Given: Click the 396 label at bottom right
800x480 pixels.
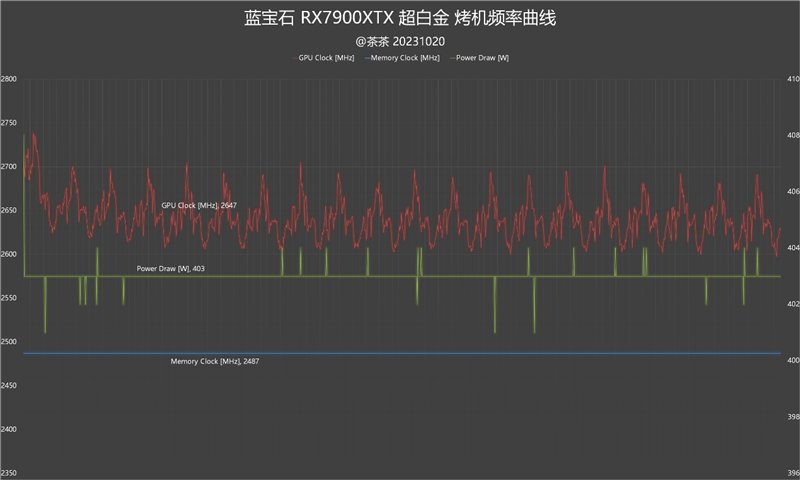Looking at the screenshot, I should point(791,473).
